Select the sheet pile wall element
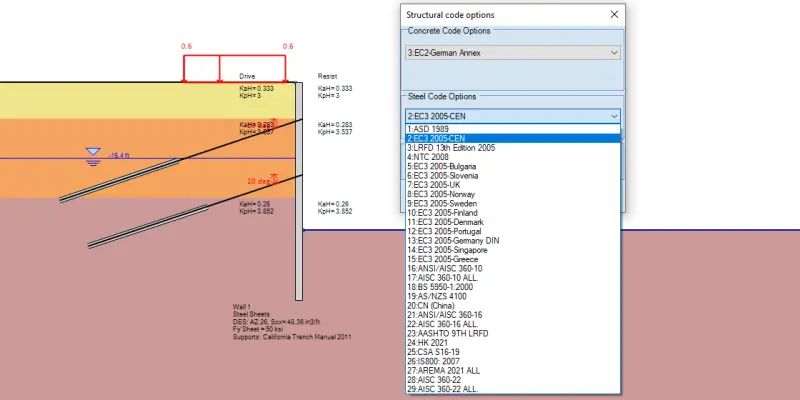 click(299, 191)
